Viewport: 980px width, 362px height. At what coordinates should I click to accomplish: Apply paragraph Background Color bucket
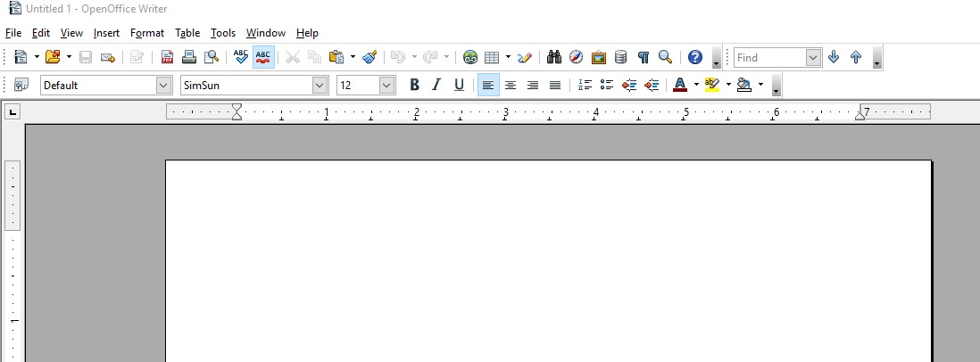tap(744, 85)
